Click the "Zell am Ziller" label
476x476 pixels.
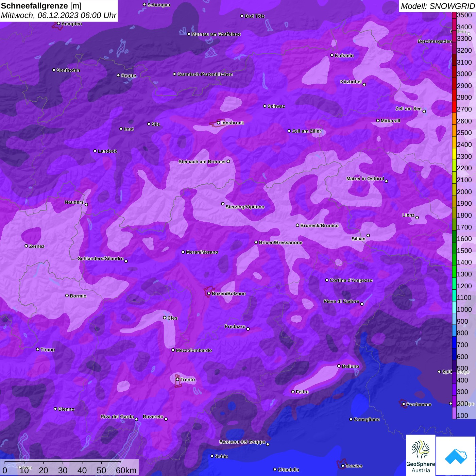(307, 131)
